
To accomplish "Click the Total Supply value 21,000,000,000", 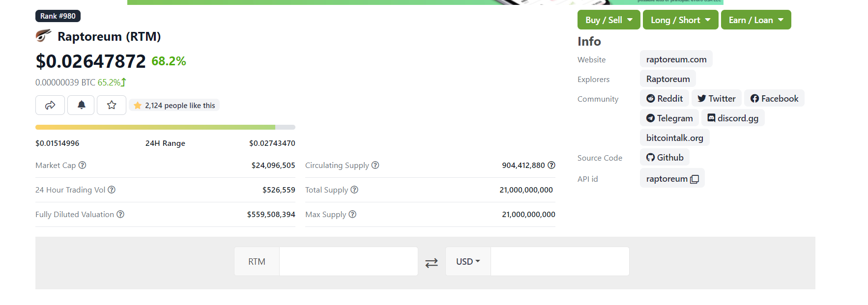I will tap(526, 190).
